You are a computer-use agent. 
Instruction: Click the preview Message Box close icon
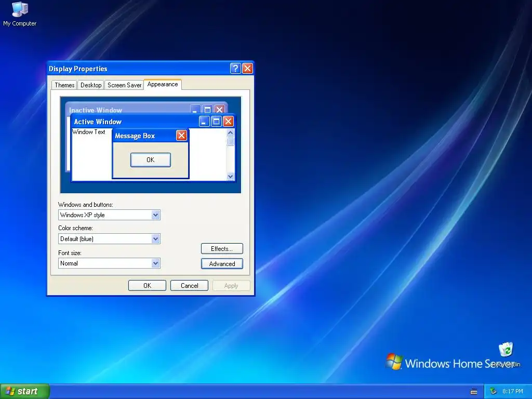pos(181,136)
